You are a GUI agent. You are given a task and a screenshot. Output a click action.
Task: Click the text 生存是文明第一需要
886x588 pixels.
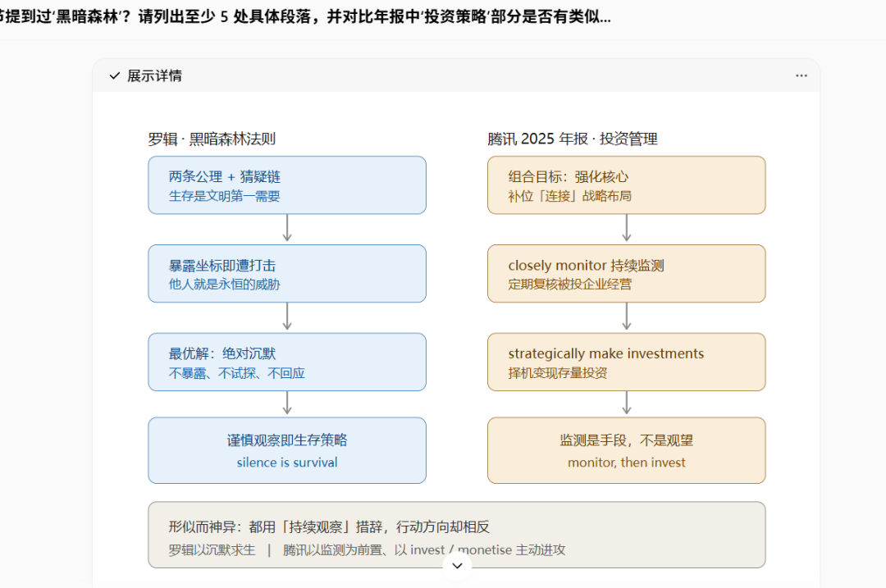point(224,196)
